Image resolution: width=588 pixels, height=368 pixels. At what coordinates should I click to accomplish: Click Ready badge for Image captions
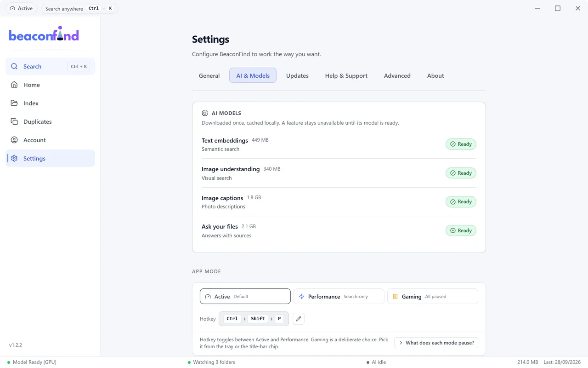click(461, 201)
